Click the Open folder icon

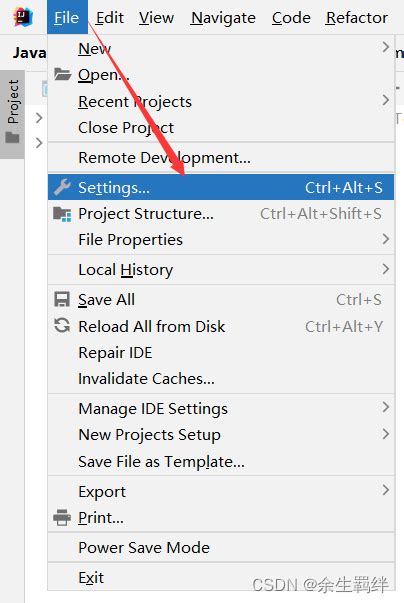62,74
